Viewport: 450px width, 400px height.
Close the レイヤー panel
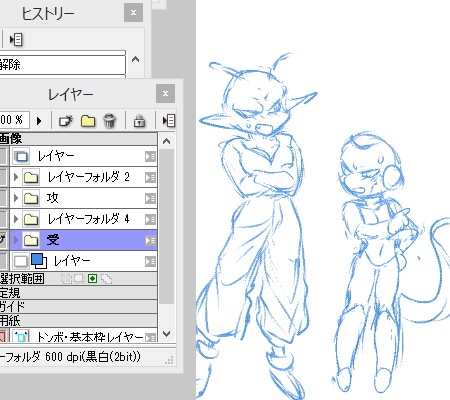(165, 94)
